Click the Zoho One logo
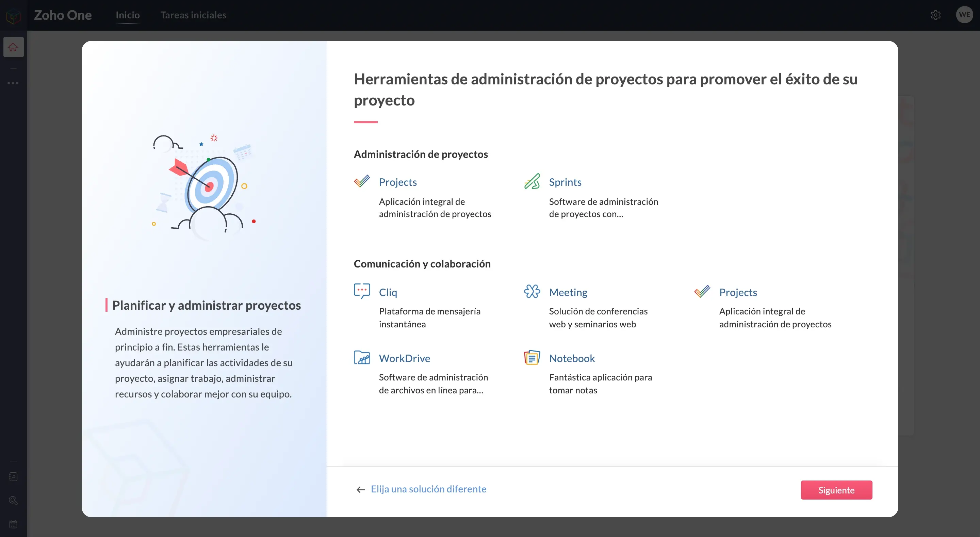Image resolution: width=980 pixels, height=537 pixels. (14, 16)
